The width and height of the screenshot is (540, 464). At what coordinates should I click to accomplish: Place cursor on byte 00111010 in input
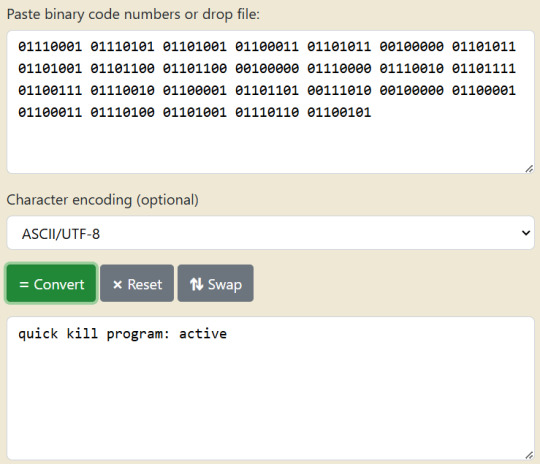339,91
